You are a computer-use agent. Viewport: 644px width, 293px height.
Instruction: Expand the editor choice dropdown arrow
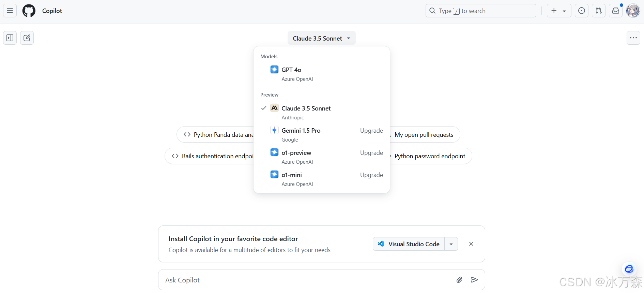click(x=451, y=244)
